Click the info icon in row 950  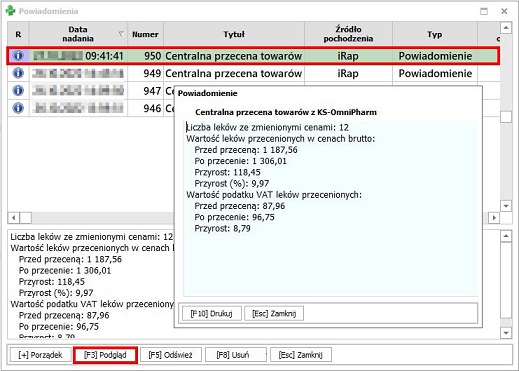pyautogui.click(x=18, y=55)
